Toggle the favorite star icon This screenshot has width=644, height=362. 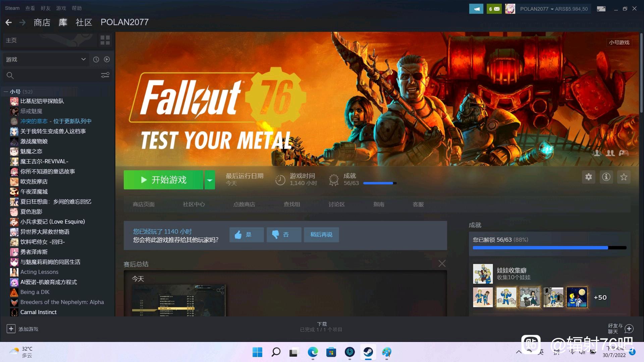[624, 177]
